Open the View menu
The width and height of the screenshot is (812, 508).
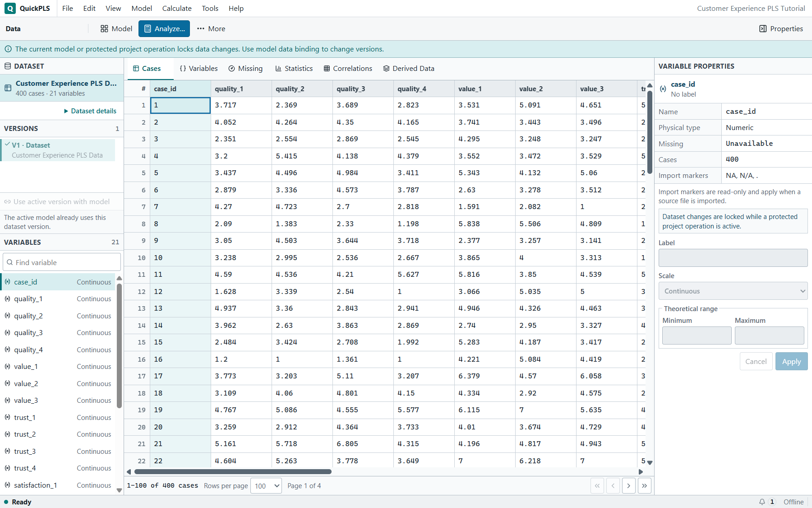click(x=113, y=8)
